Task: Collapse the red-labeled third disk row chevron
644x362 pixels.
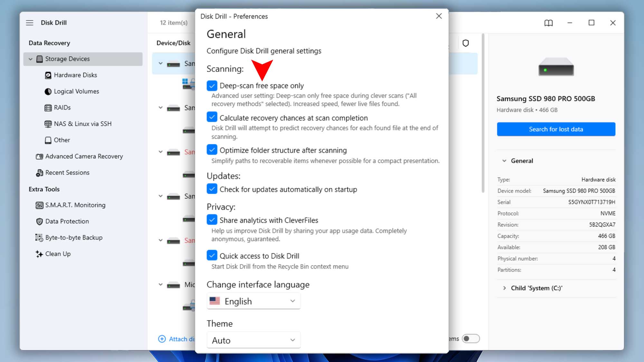Action: point(160,152)
